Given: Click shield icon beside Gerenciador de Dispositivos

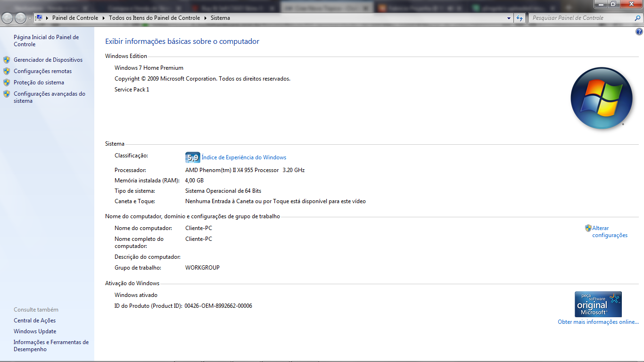Looking at the screenshot, I should tap(7, 60).
